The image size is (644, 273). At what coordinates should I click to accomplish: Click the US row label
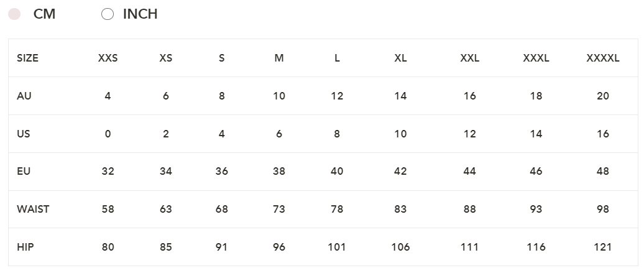click(x=24, y=134)
